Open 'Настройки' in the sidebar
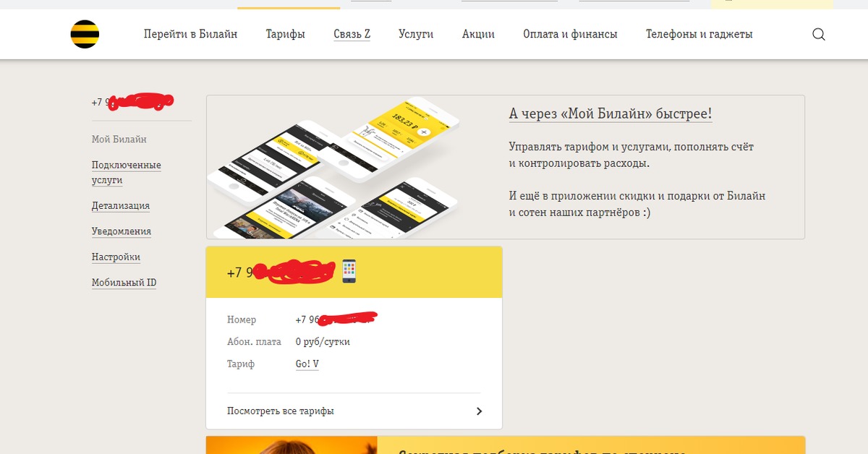 click(x=116, y=257)
